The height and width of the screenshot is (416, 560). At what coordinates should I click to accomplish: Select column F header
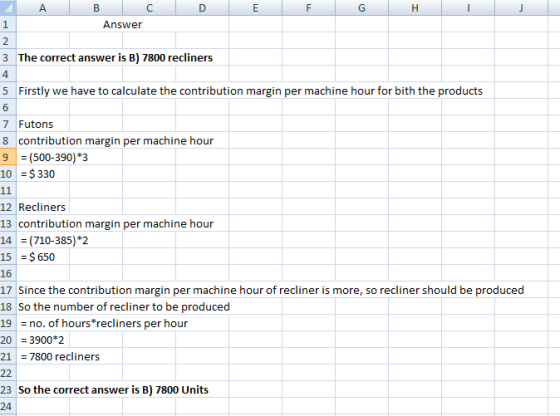coord(309,7)
